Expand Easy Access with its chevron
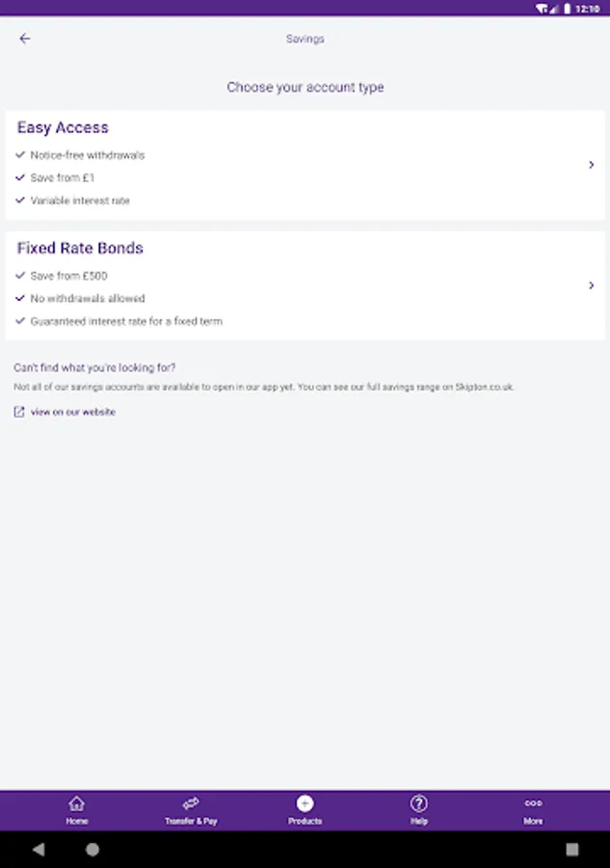The width and height of the screenshot is (610, 868). (x=591, y=165)
